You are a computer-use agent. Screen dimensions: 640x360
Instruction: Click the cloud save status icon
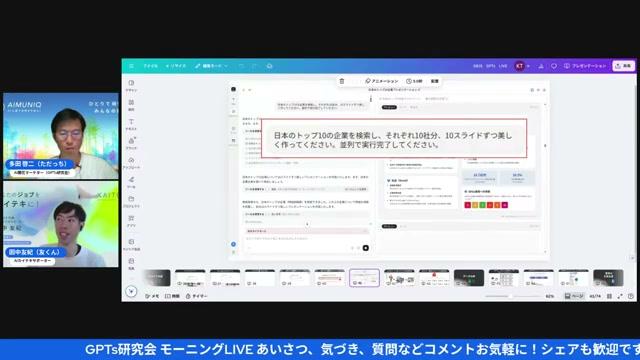[269, 66]
